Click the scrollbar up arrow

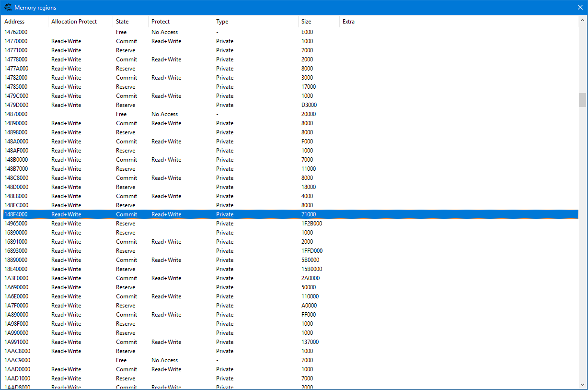(582, 21)
